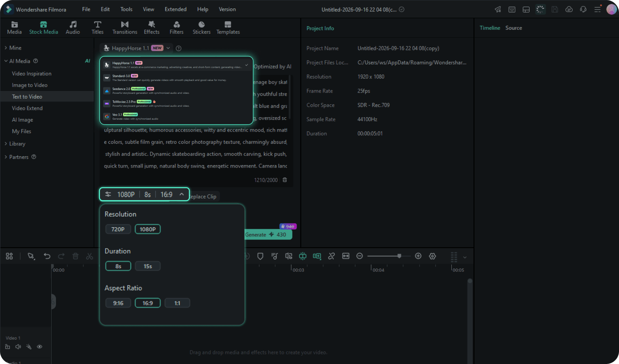Open the Stickers panel icon

(x=201, y=25)
